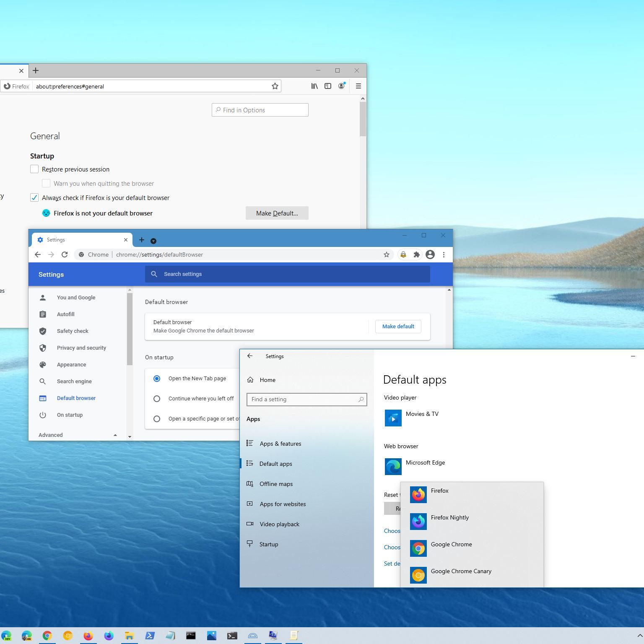This screenshot has height=644, width=644.
Task: Collapse the Advanced section in Chrome settings
Action: click(x=115, y=435)
